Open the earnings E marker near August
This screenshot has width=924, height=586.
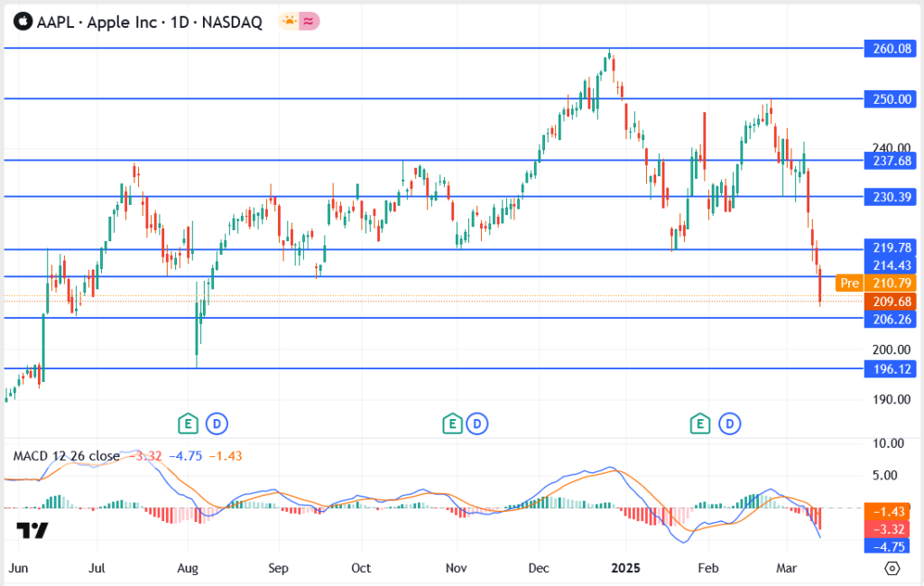[x=189, y=422]
